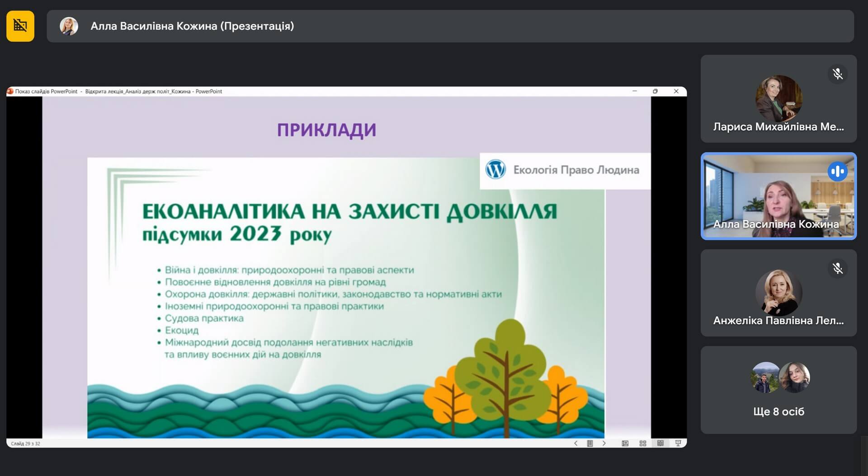Expand the 'Ще 8 осіб' participants tile

(x=778, y=390)
